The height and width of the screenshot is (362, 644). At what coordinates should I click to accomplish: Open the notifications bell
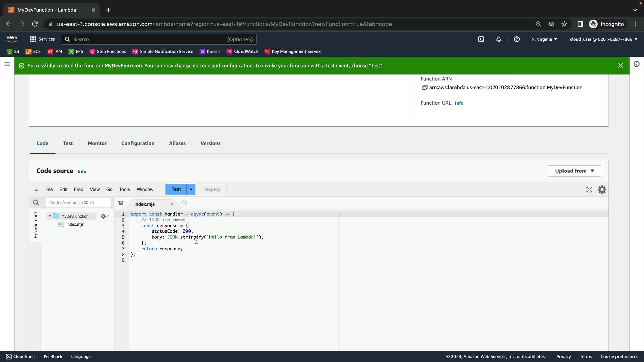[499, 39]
